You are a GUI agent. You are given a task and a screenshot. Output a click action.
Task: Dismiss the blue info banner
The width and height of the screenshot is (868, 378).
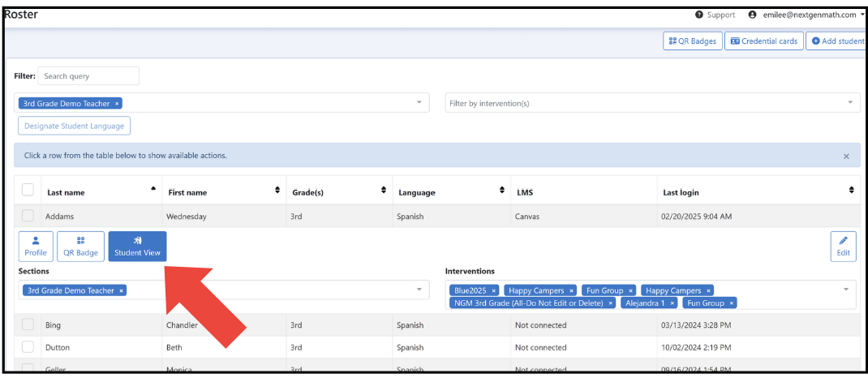(846, 157)
